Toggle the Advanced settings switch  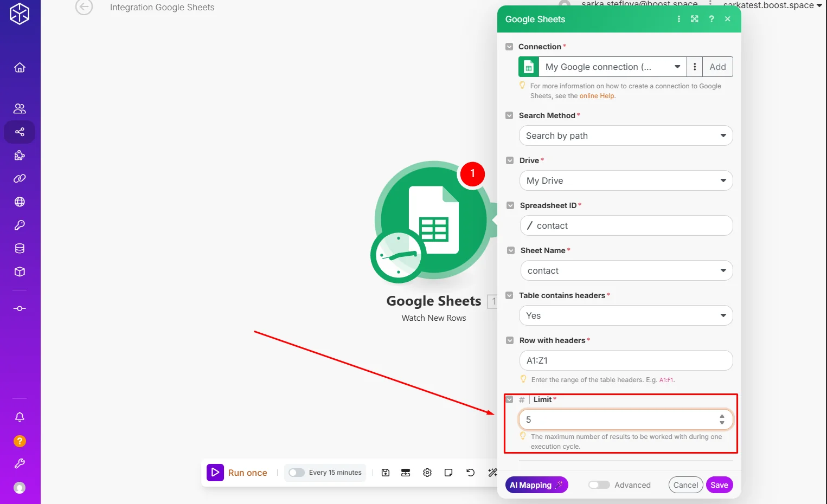599,485
